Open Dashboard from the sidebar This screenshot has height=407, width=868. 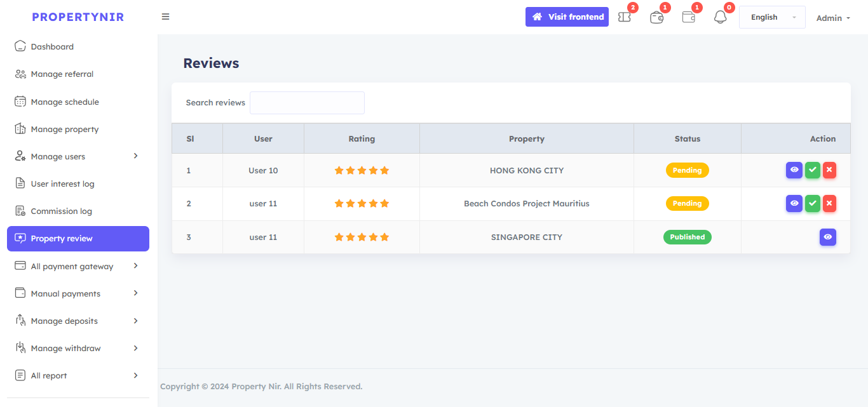[52, 47]
